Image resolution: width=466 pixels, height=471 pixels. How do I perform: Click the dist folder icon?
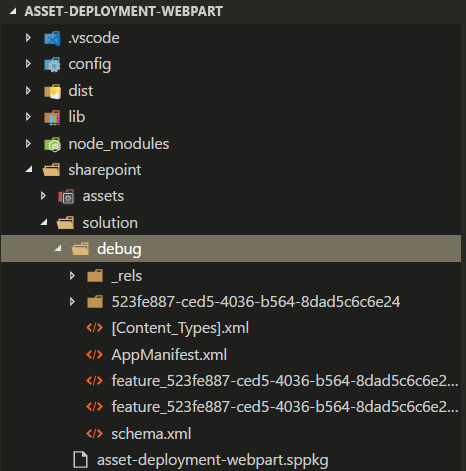pyautogui.click(x=52, y=91)
